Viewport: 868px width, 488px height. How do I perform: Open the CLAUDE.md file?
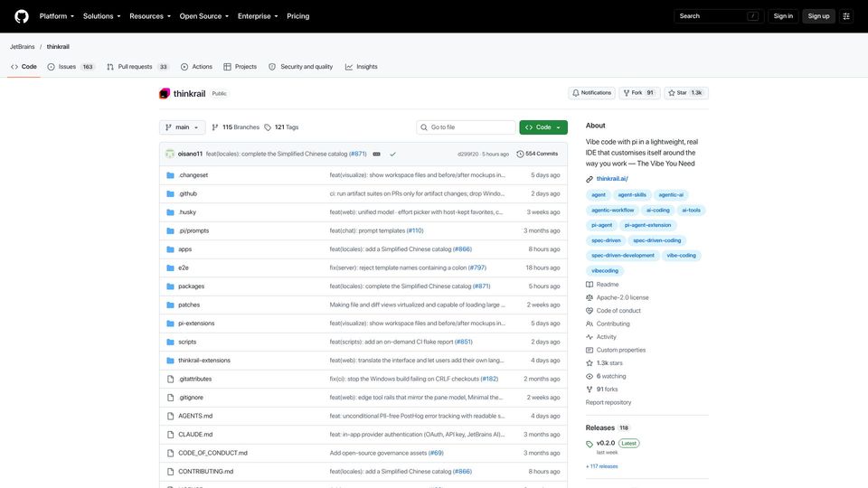click(x=195, y=435)
